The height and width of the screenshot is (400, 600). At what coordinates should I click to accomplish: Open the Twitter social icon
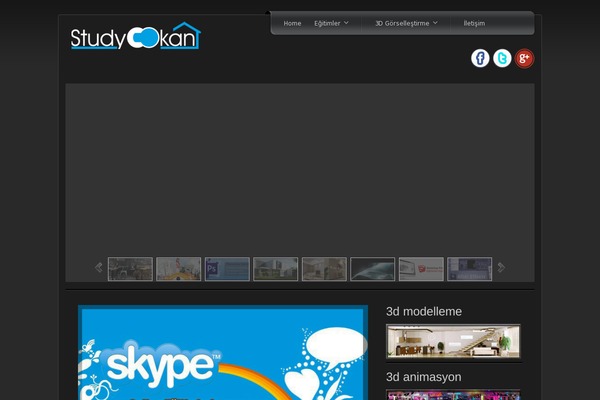502,58
